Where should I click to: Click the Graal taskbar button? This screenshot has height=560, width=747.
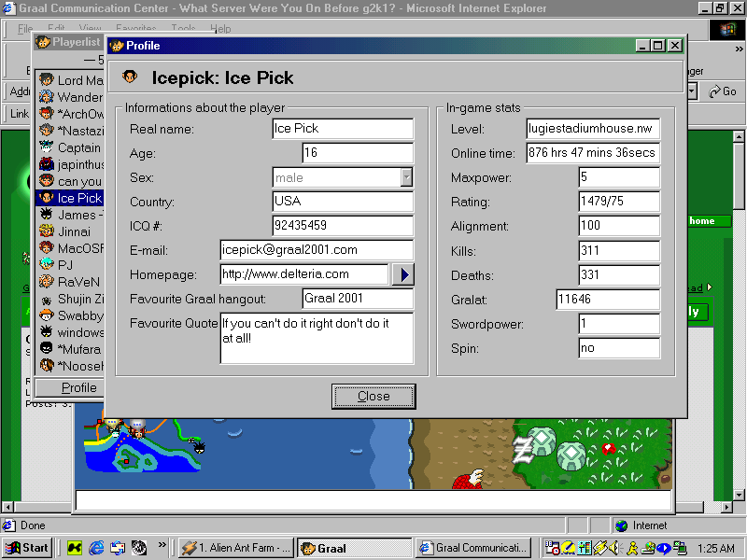click(355, 548)
